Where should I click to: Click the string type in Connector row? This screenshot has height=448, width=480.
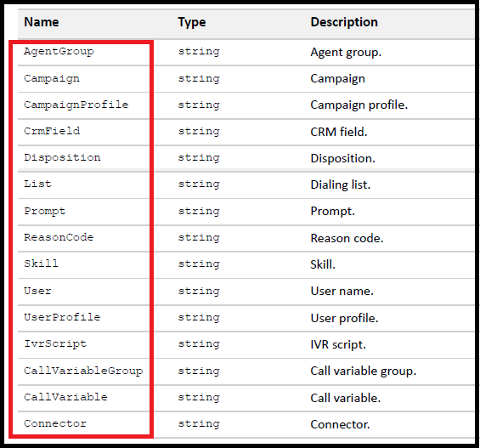199,424
